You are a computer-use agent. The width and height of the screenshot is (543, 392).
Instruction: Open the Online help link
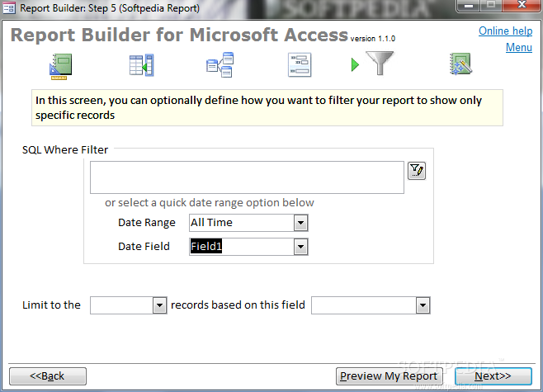pos(505,31)
